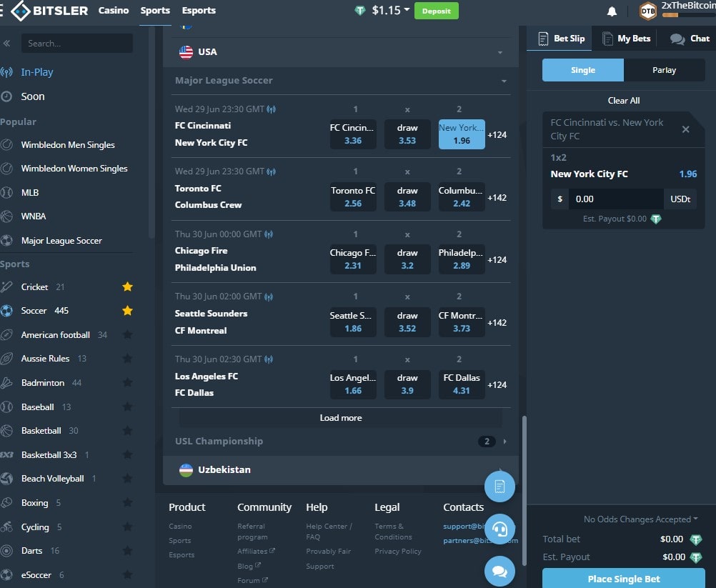Click the bet amount input field
This screenshot has width=716, height=588.
(x=615, y=199)
